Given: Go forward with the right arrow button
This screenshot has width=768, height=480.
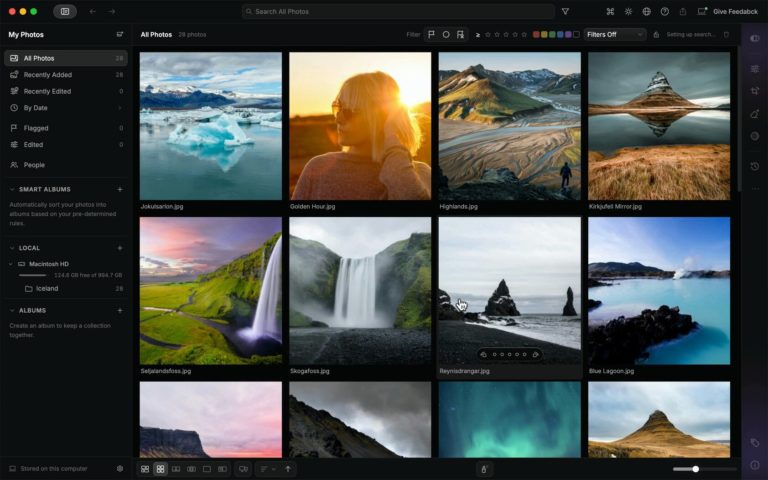Looking at the screenshot, I should pyautogui.click(x=112, y=11).
